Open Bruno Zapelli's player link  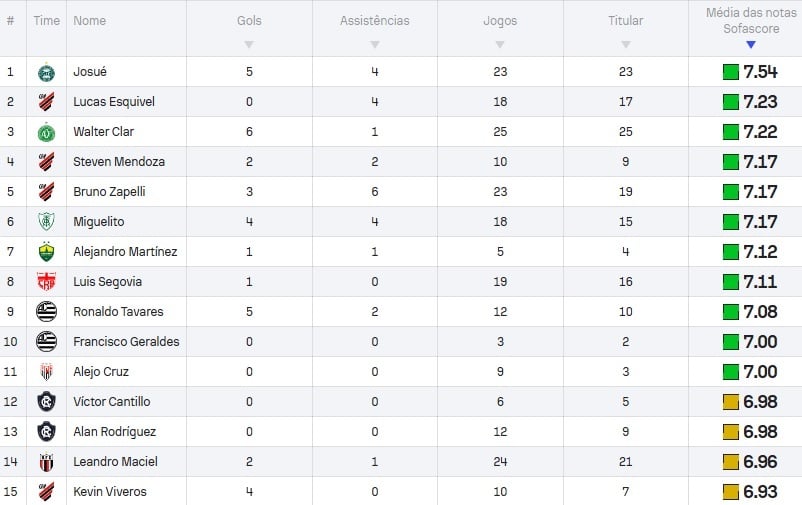coord(109,192)
